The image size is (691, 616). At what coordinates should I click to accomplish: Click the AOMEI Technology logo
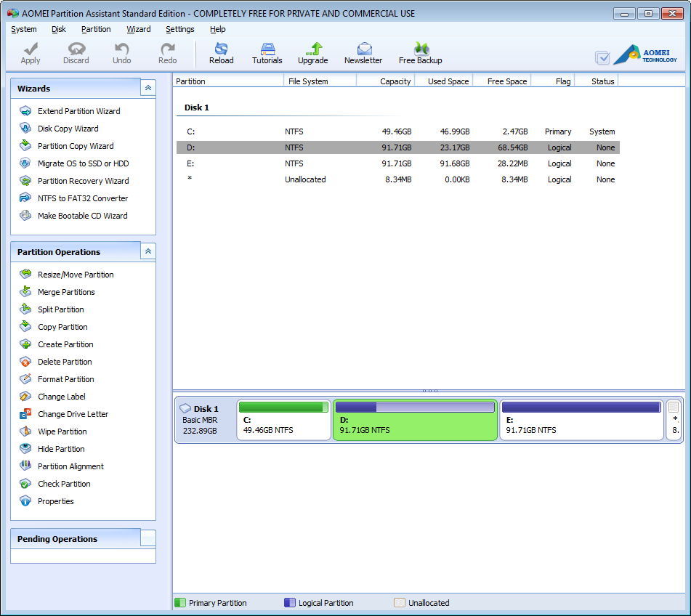point(646,54)
